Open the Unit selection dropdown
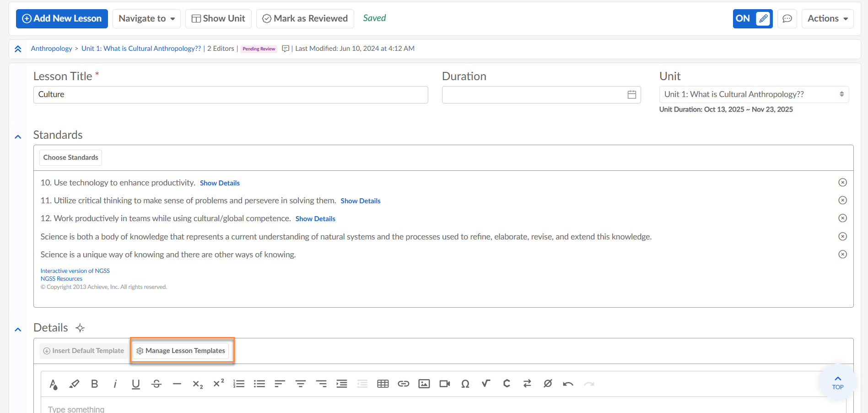868x413 pixels. (x=754, y=94)
